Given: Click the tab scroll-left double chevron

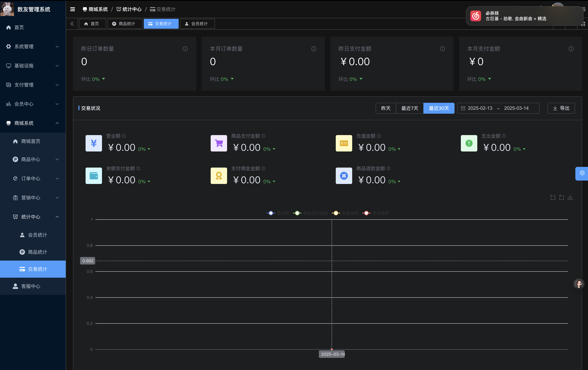Looking at the screenshot, I should pyautogui.click(x=72, y=24).
